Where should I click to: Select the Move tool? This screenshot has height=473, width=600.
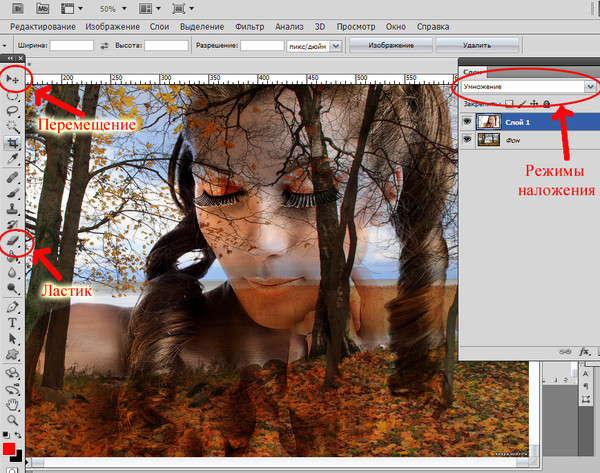(x=12, y=79)
